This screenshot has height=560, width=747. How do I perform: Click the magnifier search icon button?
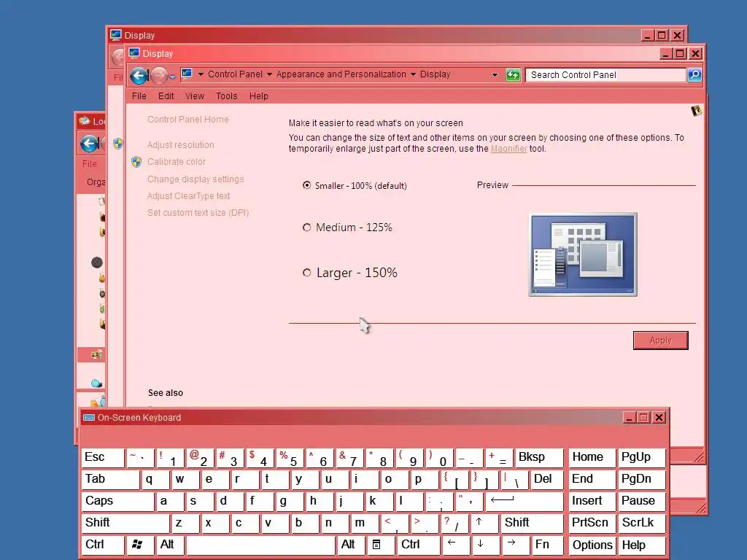[694, 75]
